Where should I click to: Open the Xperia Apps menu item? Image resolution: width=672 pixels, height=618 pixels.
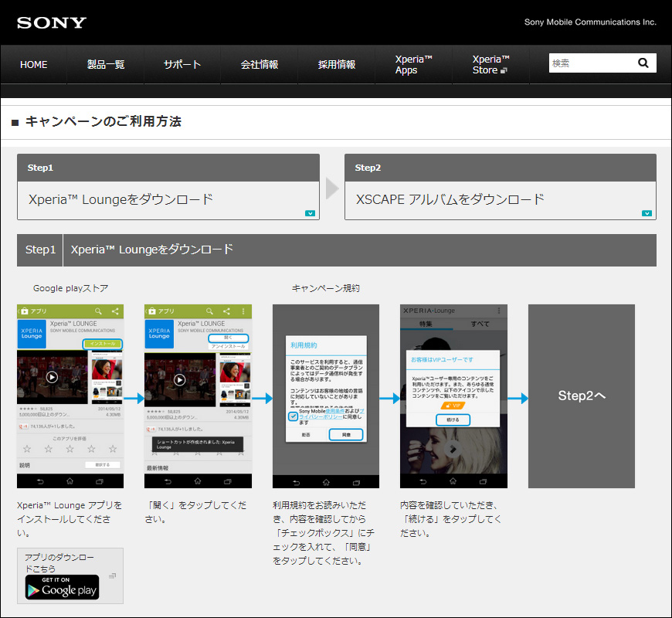tap(413, 65)
